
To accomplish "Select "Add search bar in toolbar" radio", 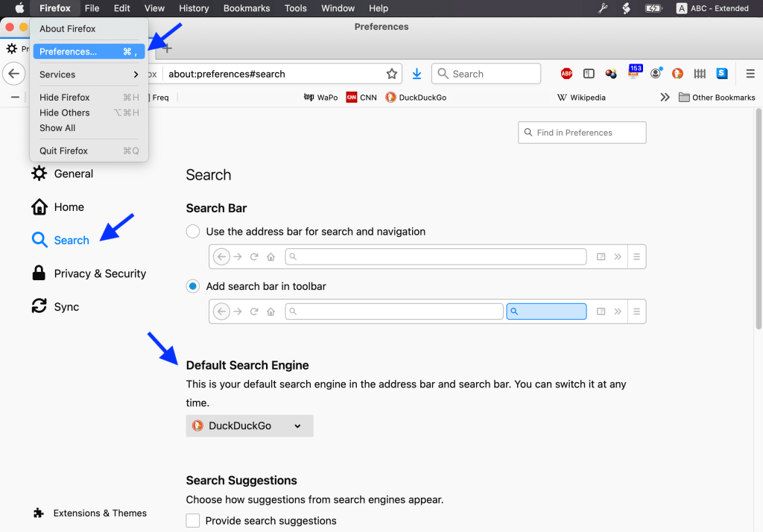I will tap(193, 286).
